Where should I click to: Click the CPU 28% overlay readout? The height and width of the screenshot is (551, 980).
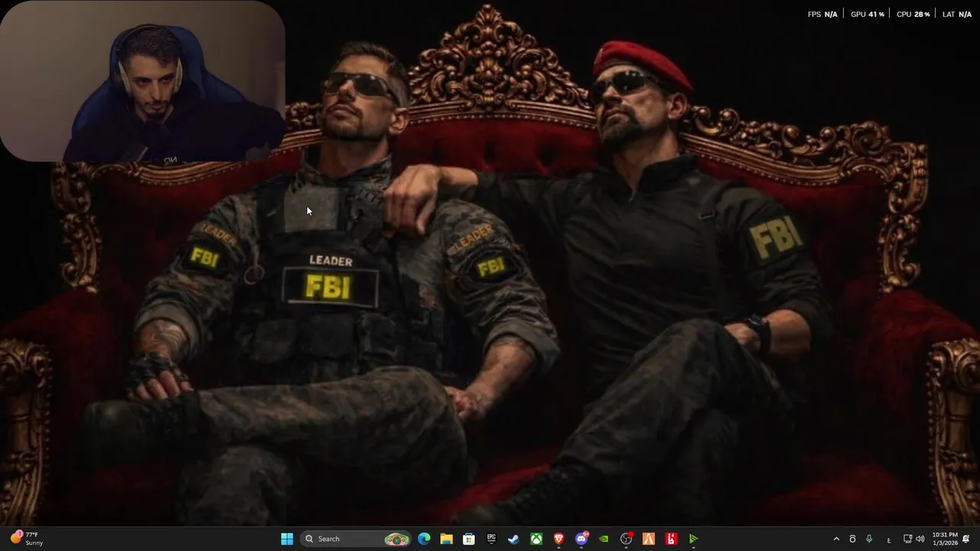[913, 15]
